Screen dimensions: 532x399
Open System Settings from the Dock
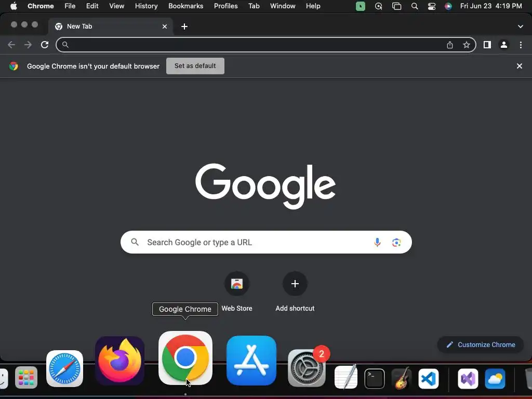tap(307, 368)
